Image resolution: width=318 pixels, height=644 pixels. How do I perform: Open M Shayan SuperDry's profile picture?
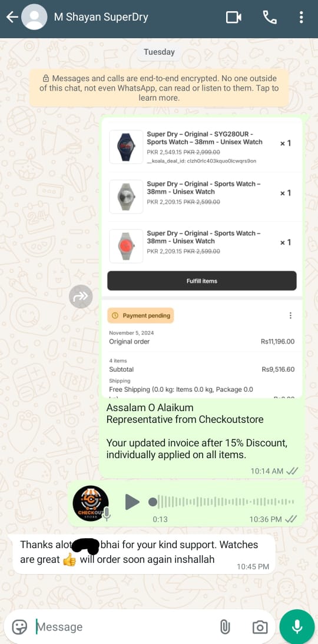[x=34, y=17]
